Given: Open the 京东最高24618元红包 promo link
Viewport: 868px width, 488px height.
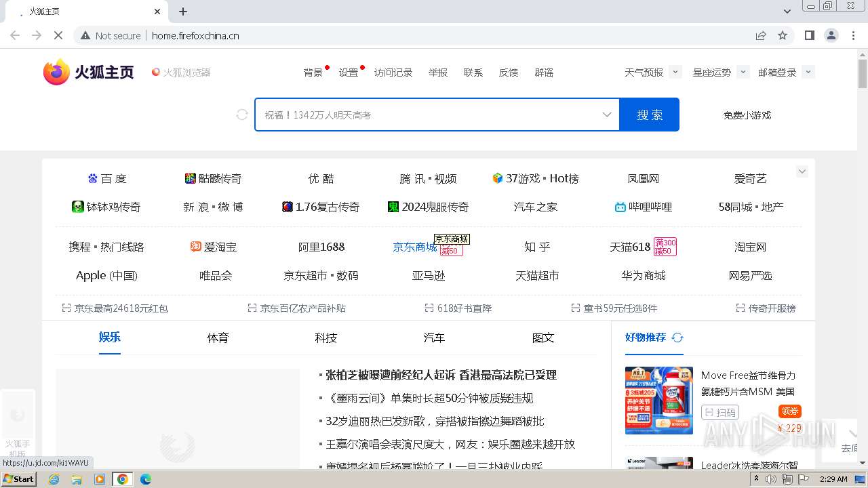Looking at the screenshot, I should pos(121,308).
